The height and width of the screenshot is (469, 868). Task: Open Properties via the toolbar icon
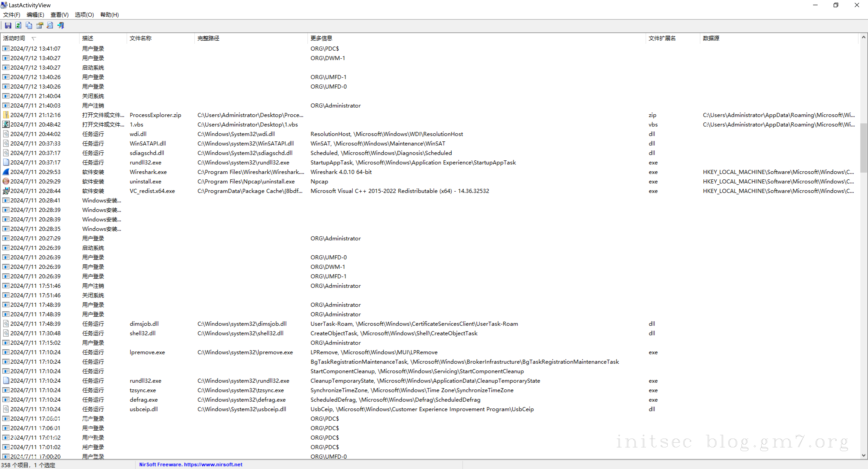coord(39,25)
